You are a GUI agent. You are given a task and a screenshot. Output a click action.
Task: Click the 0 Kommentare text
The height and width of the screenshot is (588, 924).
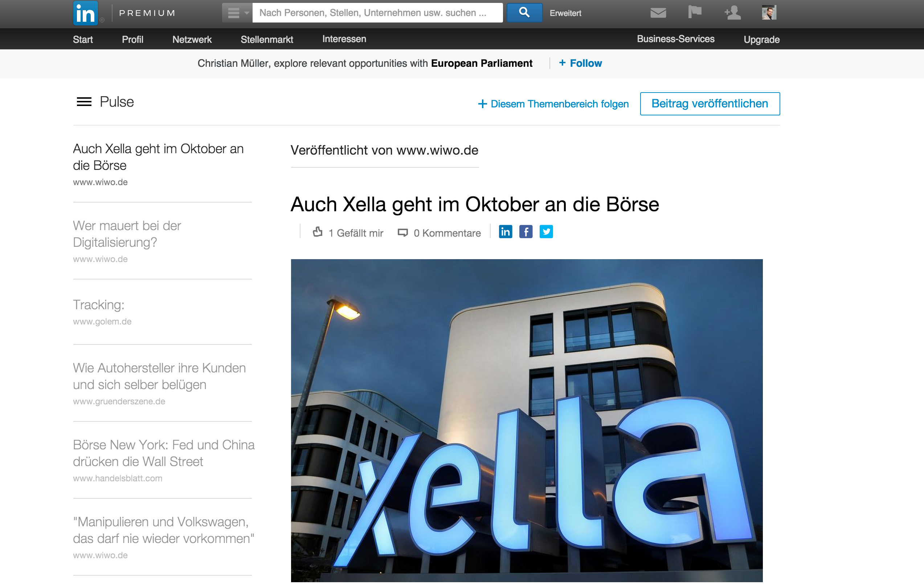tap(447, 233)
